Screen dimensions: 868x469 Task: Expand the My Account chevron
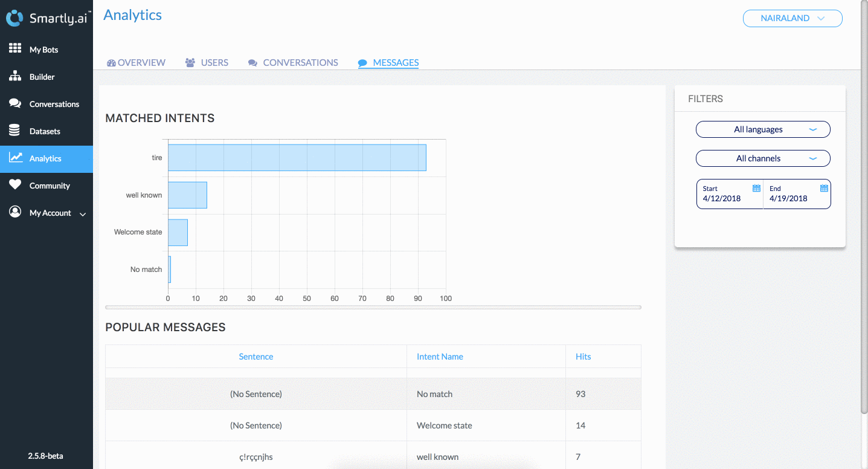[83, 214]
